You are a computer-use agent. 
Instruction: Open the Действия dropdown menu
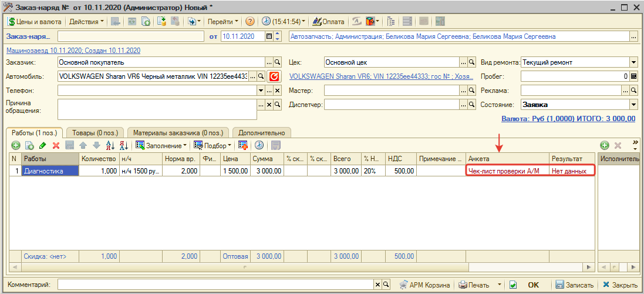[x=86, y=22]
